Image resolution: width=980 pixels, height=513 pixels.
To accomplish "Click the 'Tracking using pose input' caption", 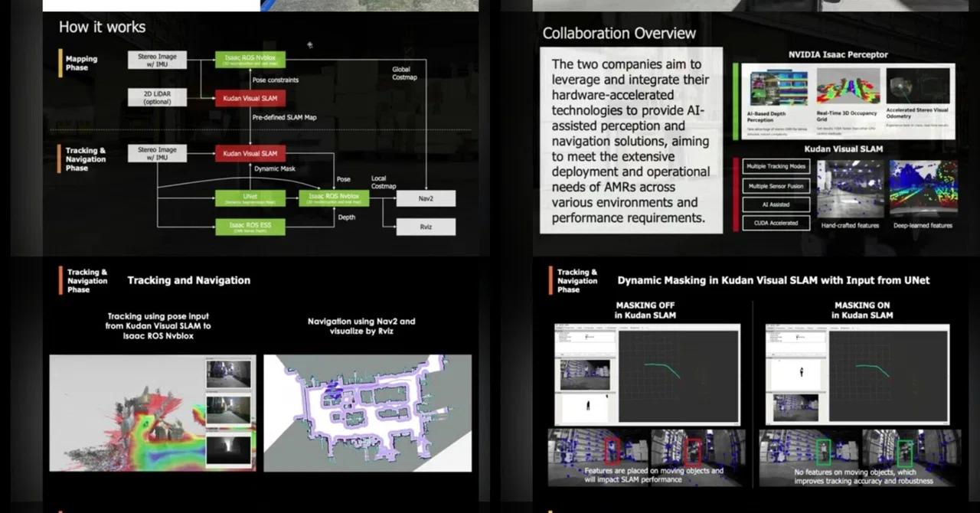I will tap(158, 325).
